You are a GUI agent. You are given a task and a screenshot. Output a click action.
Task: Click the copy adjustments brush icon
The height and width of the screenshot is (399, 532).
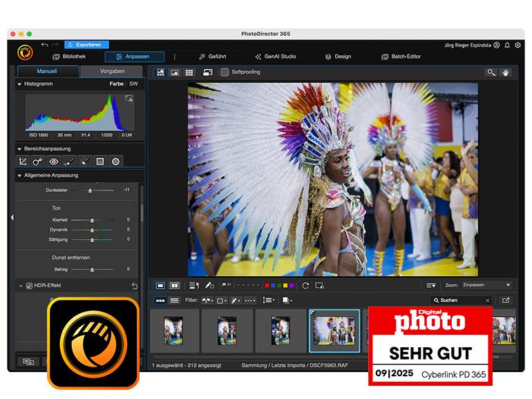point(209,286)
